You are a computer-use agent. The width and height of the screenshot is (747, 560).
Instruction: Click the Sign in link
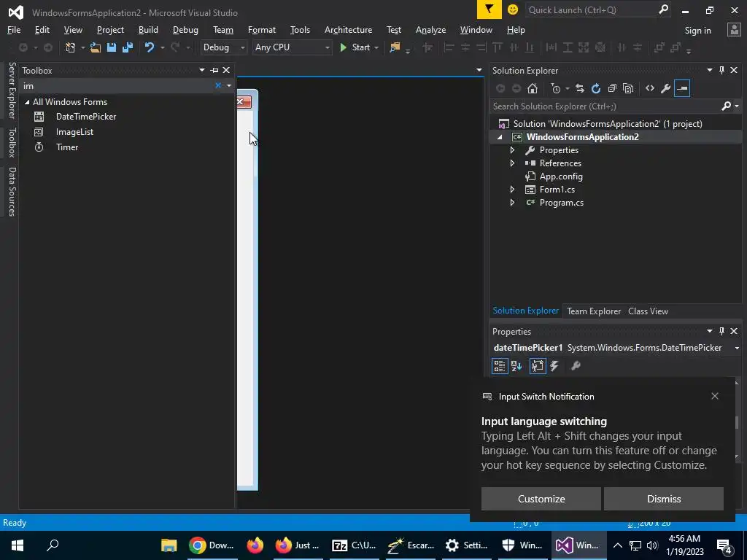pyautogui.click(x=697, y=31)
